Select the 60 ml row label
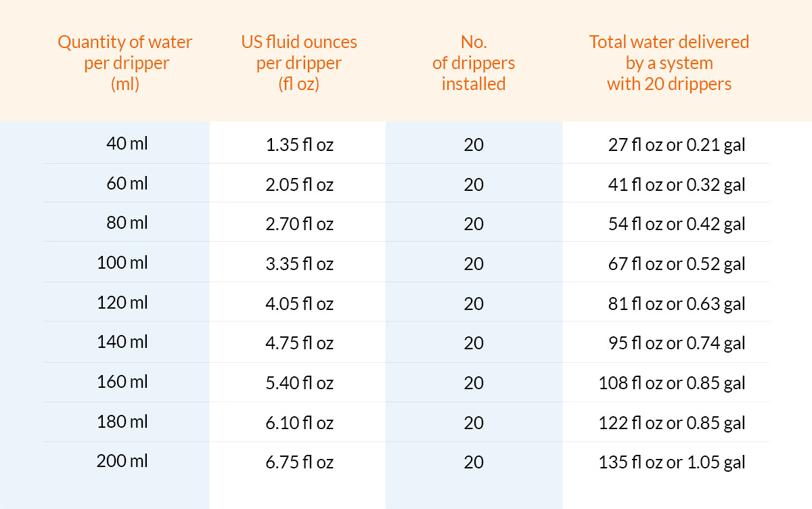The height and width of the screenshot is (509, 812). tap(127, 183)
